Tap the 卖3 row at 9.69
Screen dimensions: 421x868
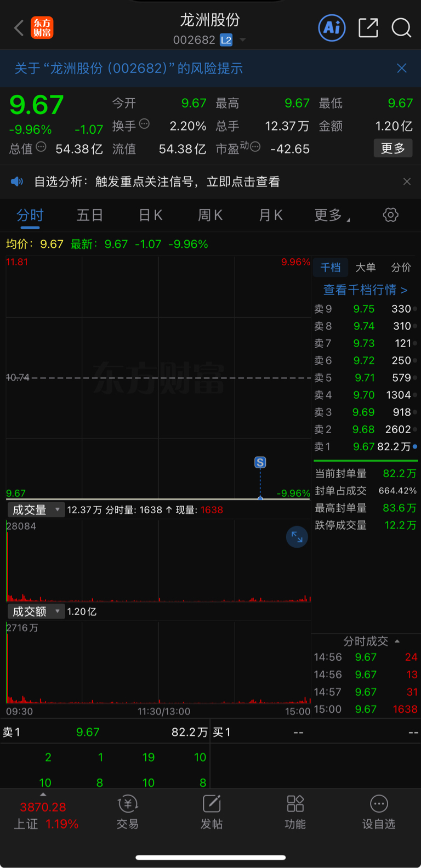[366, 412]
